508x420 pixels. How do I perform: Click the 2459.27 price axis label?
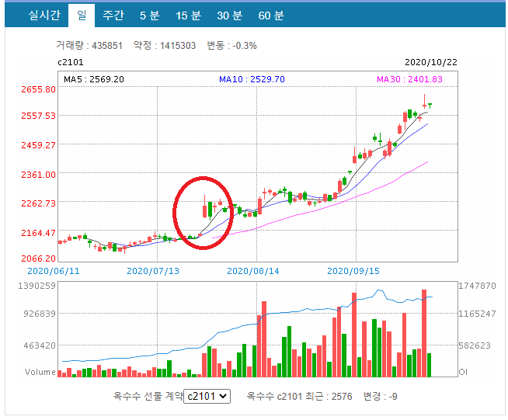(38, 144)
